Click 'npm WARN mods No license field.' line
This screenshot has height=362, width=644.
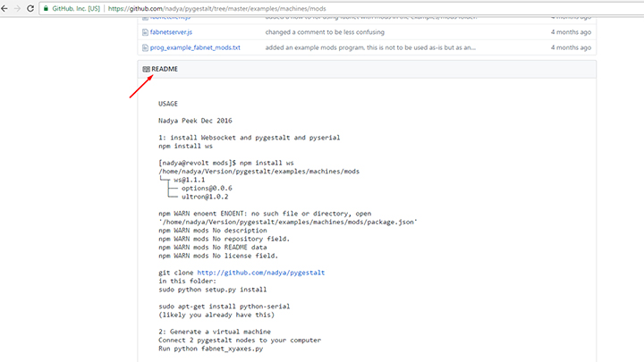(218, 256)
